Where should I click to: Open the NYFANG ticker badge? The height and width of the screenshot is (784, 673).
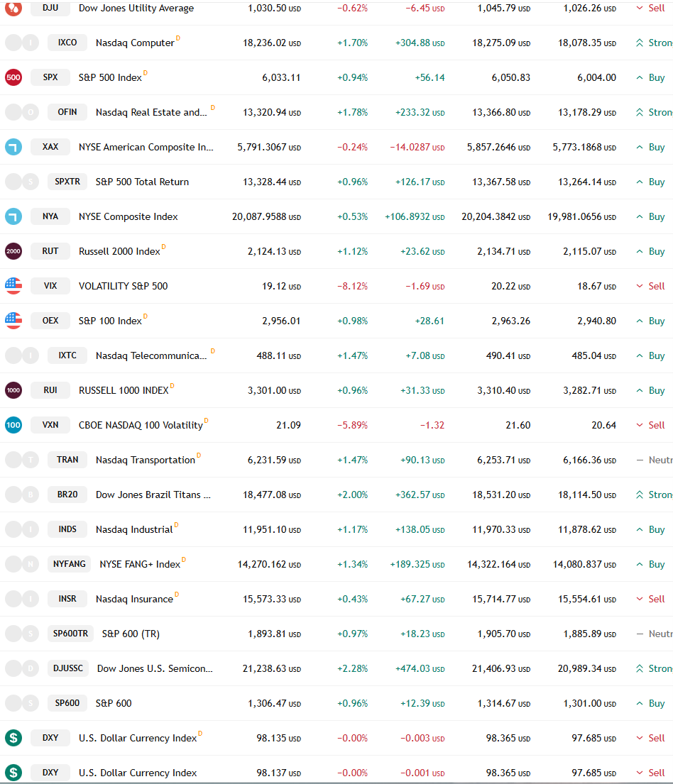tap(70, 564)
